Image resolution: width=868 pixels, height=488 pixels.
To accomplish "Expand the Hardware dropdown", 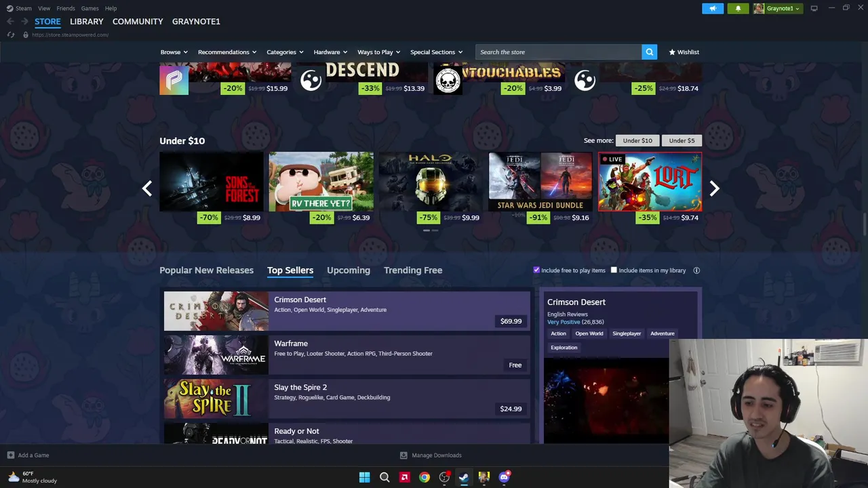I will click(x=330, y=52).
